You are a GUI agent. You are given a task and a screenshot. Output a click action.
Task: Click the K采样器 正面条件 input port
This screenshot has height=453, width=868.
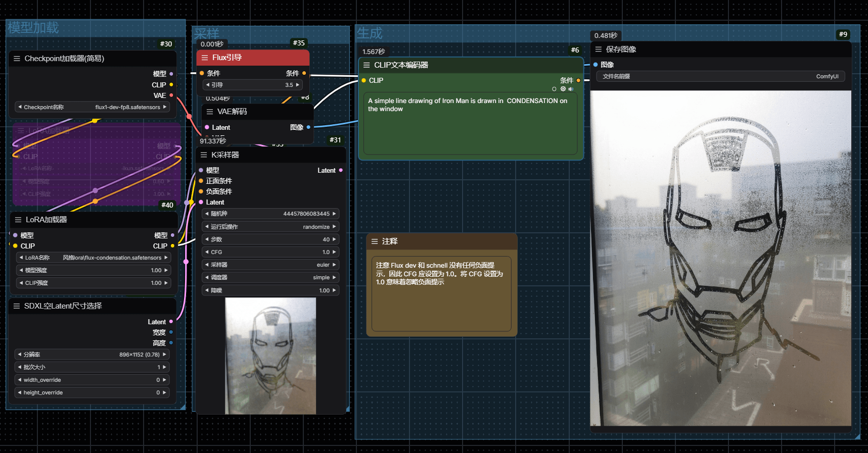click(x=201, y=181)
